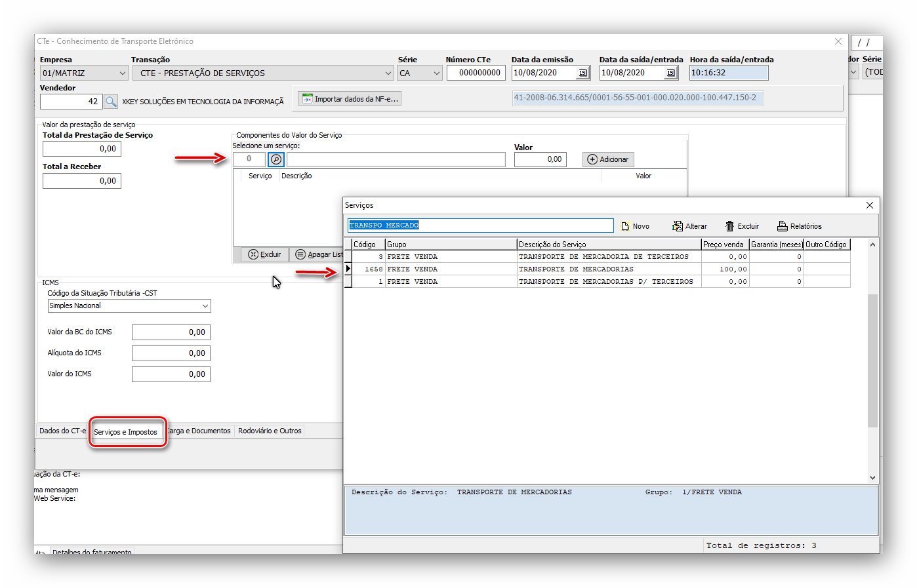Open the Data da emissão calendar picker
The height and width of the screenshot is (588, 917).
[582, 73]
